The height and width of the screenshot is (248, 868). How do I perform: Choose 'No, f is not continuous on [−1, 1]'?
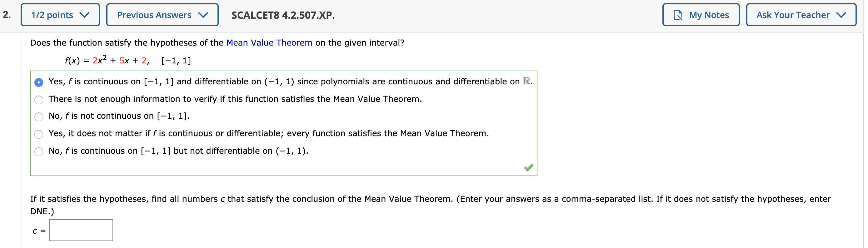click(39, 117)
